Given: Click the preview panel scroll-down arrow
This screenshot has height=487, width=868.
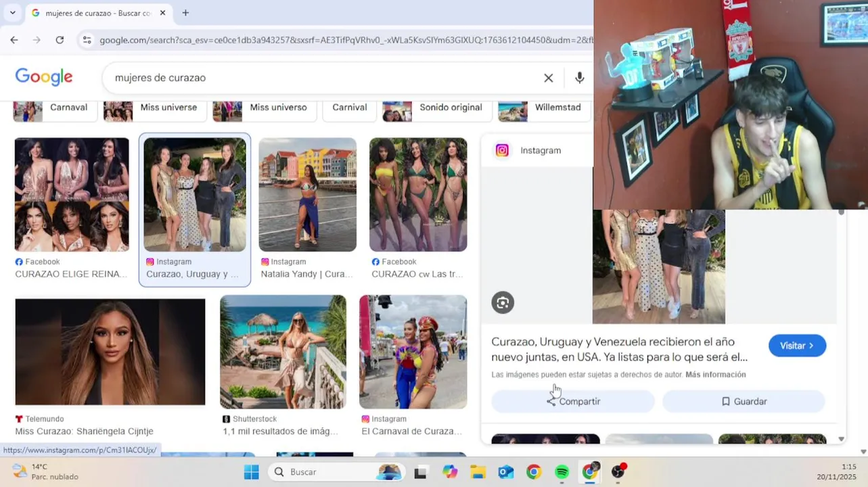Looking at the screenshot, I should 841,439.
